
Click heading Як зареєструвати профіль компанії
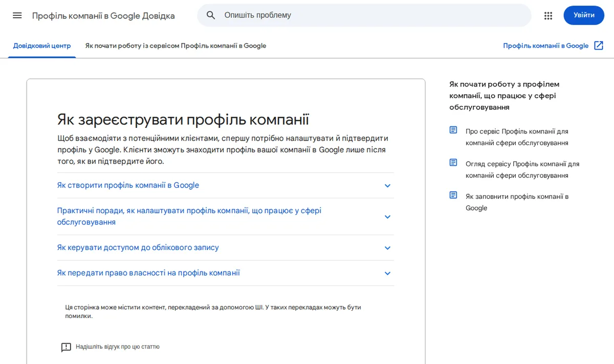point(183,120)
